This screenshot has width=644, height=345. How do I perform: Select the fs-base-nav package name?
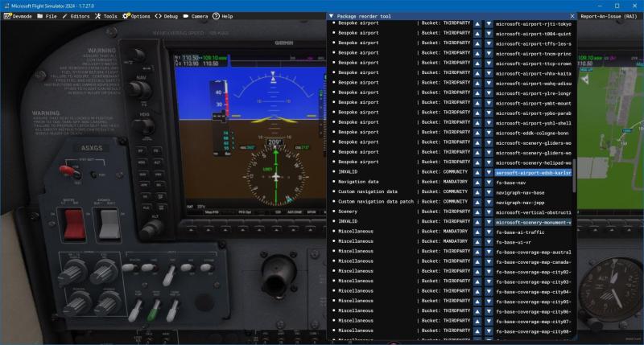pyautogui.click(x=510, y=183)
